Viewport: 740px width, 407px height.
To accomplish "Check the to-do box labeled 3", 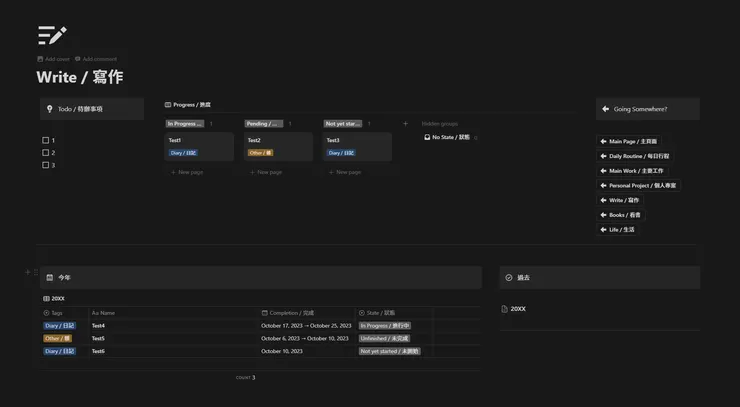I will point(46,165).
